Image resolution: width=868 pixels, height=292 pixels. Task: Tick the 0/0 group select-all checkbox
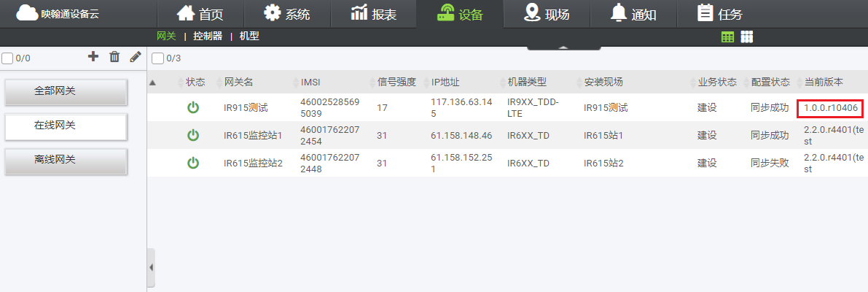pyautogui.click(x=7, y=58)
